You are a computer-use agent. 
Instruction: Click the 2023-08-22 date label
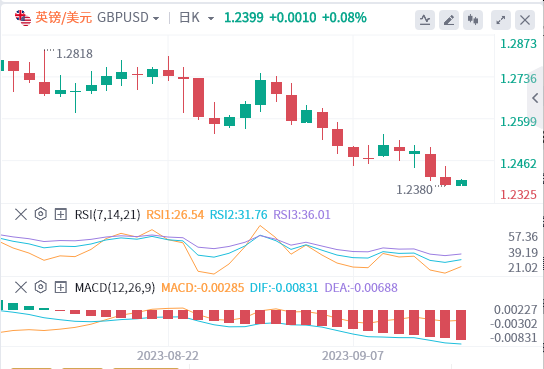pos(168,356)
